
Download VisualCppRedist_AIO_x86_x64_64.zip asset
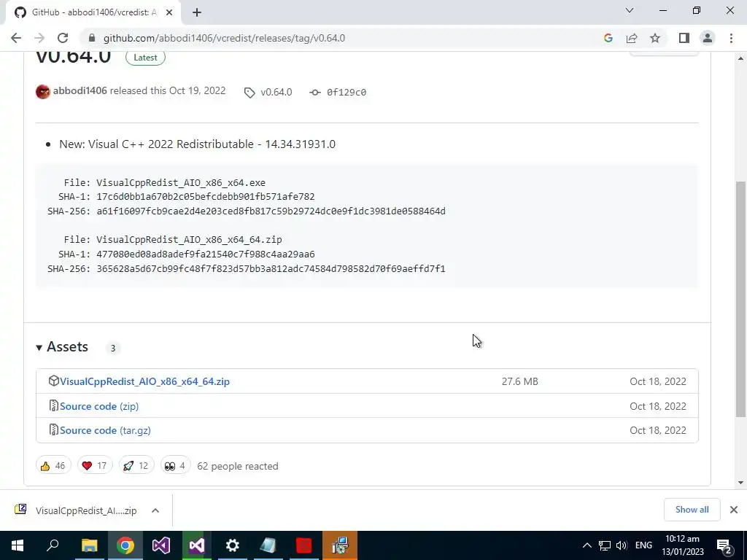point(145,381)
